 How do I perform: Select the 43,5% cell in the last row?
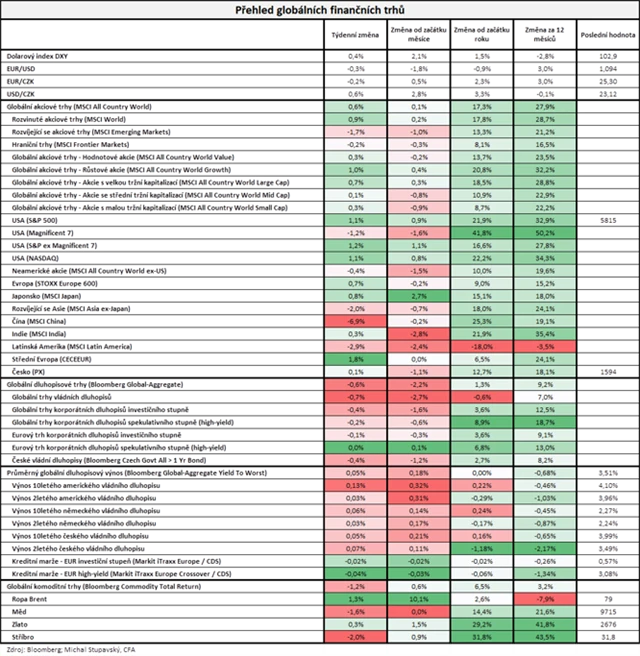point(546,636)
